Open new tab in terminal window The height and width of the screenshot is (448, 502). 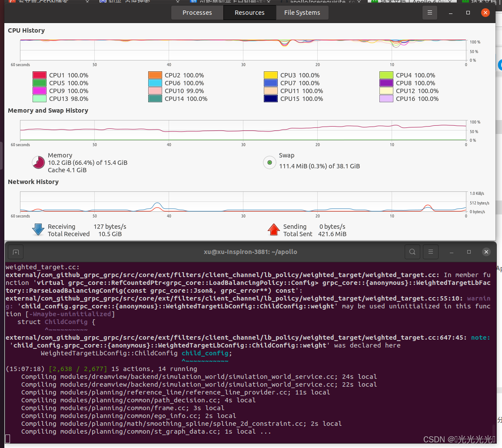click(16, 252)
